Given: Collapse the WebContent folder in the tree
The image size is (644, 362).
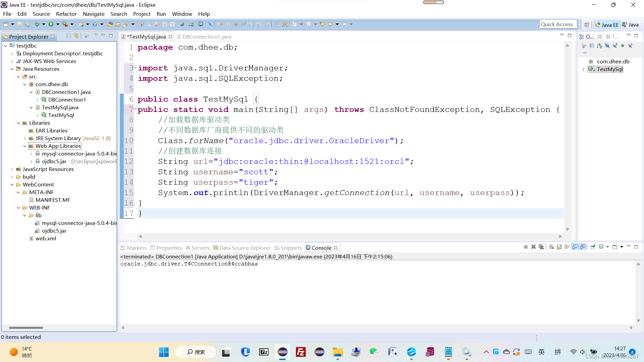Looking at the screenshot, I should pyautogui.click(x=12, y=185).
